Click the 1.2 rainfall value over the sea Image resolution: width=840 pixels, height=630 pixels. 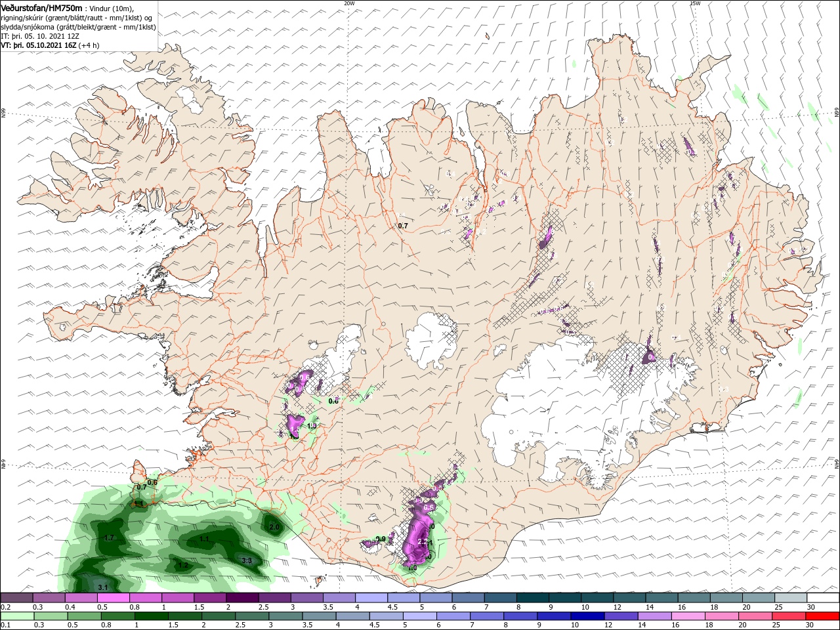[x=183, y=565]
